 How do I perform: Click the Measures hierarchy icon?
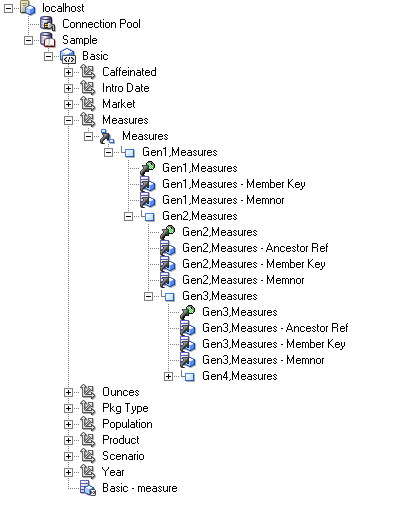point(107,136)
